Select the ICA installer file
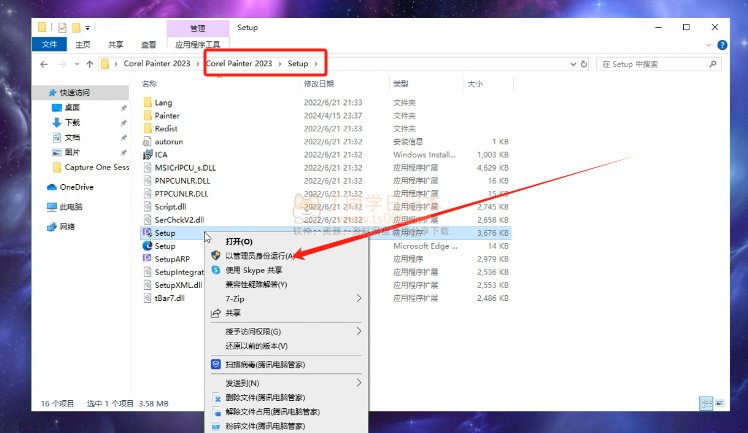Screen dimensions: 748x433 (x=161, y=155)
